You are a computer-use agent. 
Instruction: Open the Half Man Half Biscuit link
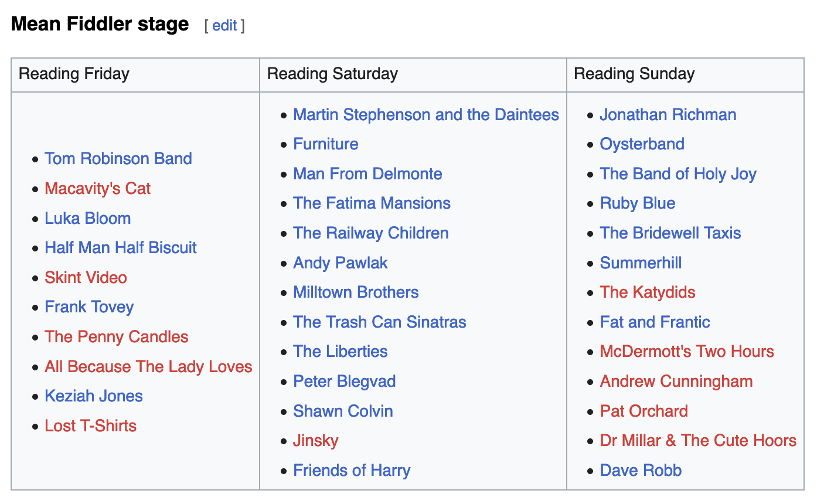pyautogui.click(x=121, y=248)
